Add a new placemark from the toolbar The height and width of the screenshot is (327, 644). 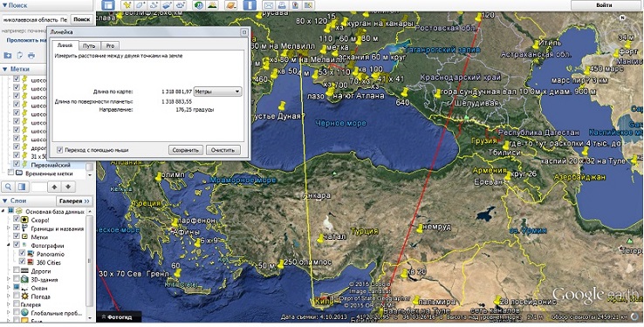[x=127, y=5]
